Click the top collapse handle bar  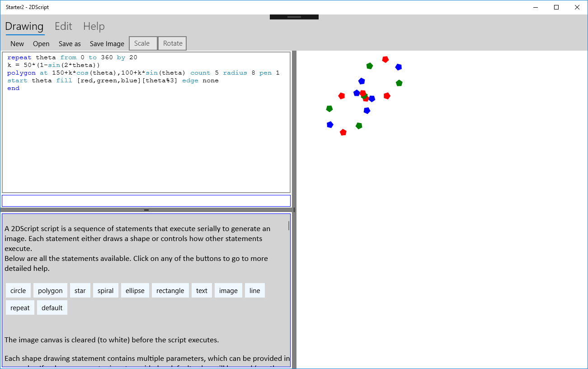pyautogui.click(x=294, y=17)
